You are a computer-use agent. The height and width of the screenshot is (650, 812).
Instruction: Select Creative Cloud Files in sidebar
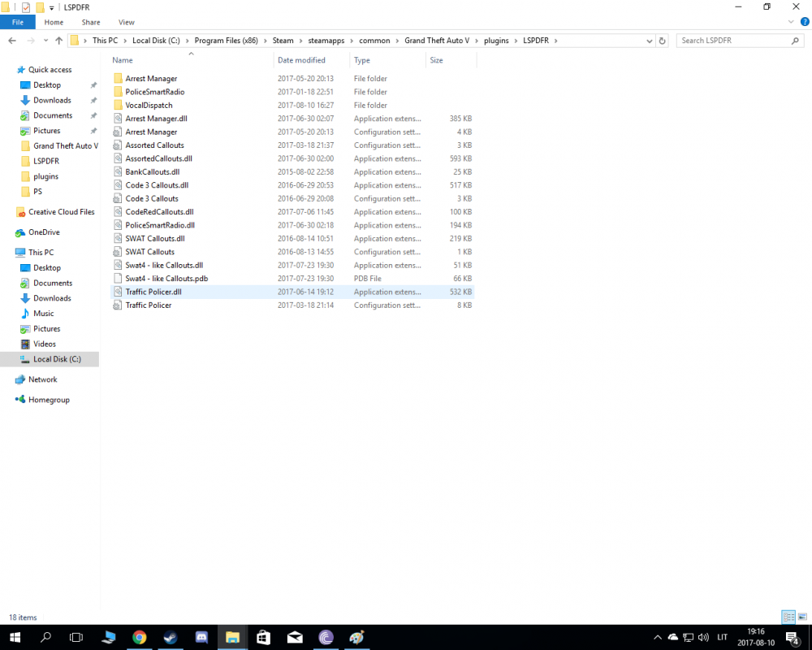pos(61,212)
